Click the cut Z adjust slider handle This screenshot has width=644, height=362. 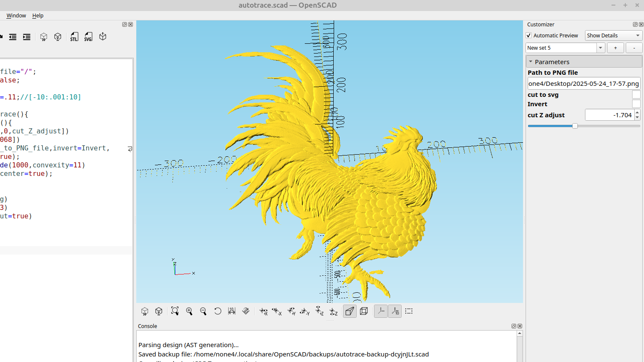pos(575,126)
